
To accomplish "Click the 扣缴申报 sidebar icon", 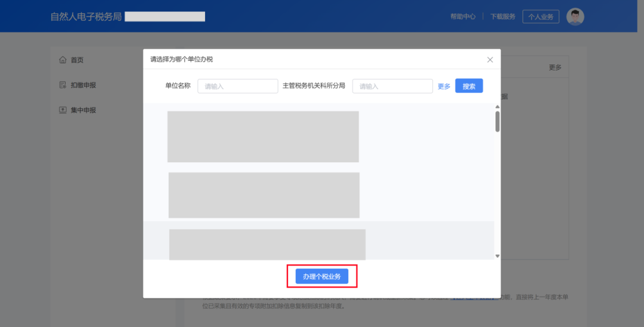I will click(x=63, y=85).
